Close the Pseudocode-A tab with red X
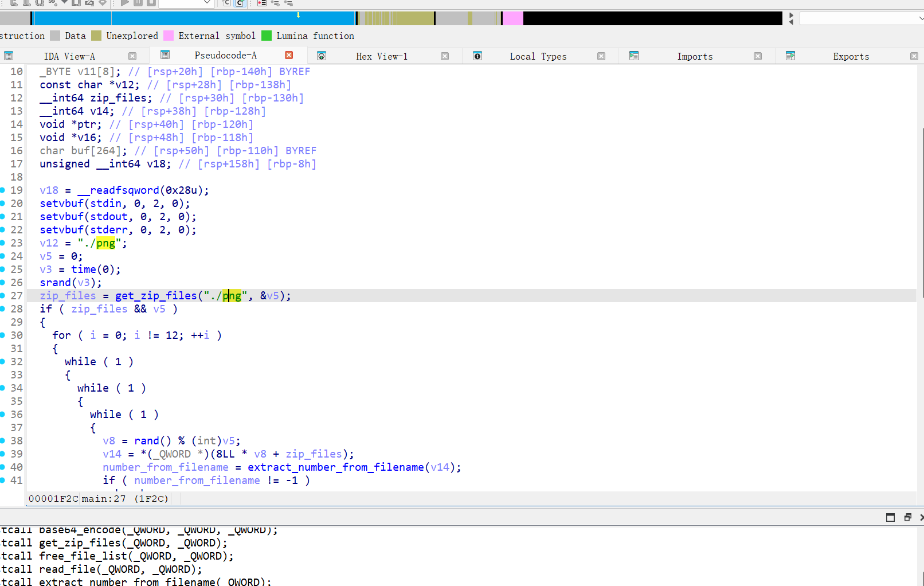The height and width of the screenshot is (586, 924). click(289, 55)
